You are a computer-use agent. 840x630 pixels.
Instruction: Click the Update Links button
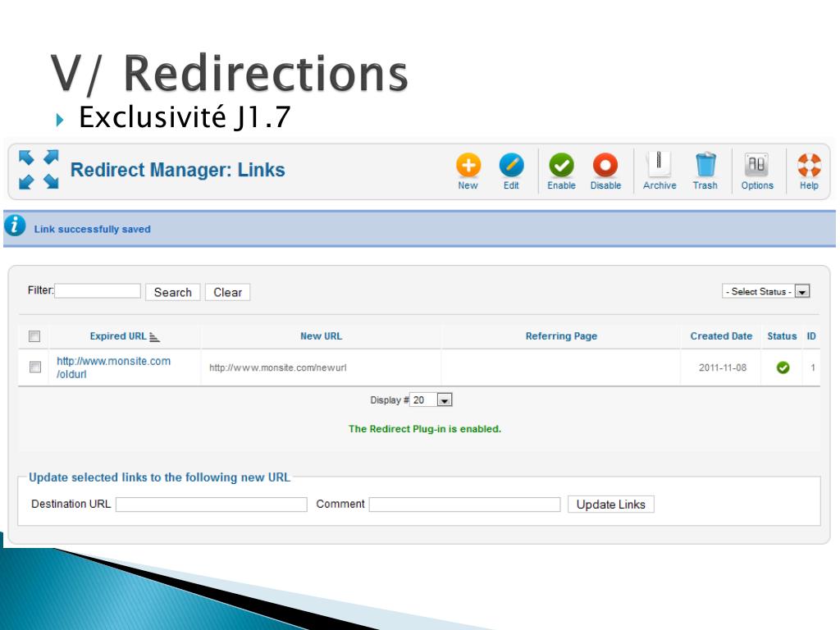click(x=610, y=504)
